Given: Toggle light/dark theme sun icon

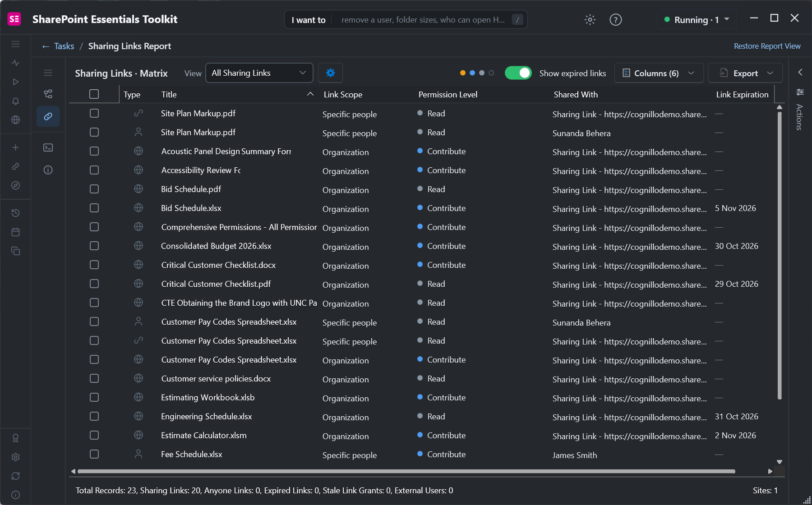Looking at the screenshot, I should coord(590,20).
